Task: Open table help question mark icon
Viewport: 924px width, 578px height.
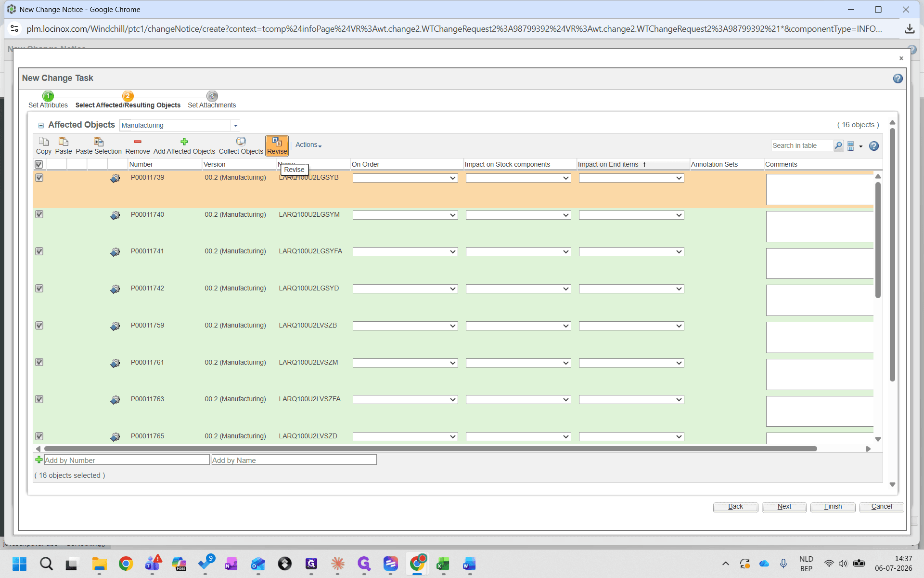Action: coord(874,146)
